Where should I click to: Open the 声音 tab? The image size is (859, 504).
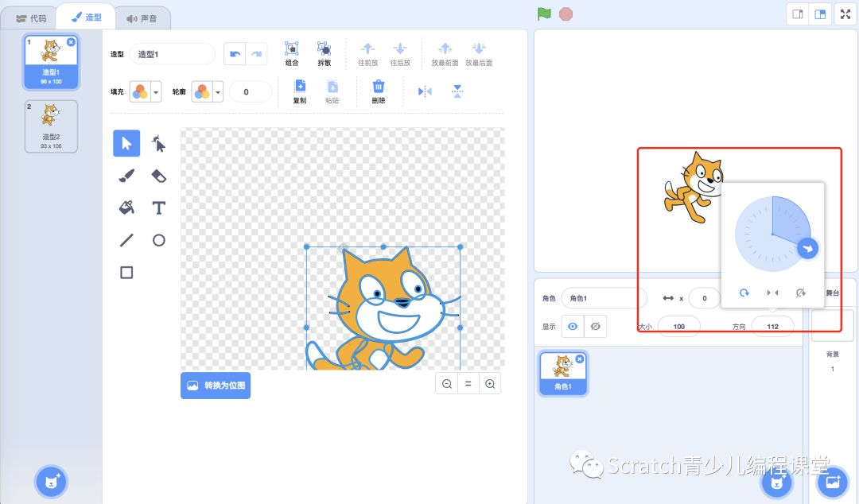pos(143,16)
